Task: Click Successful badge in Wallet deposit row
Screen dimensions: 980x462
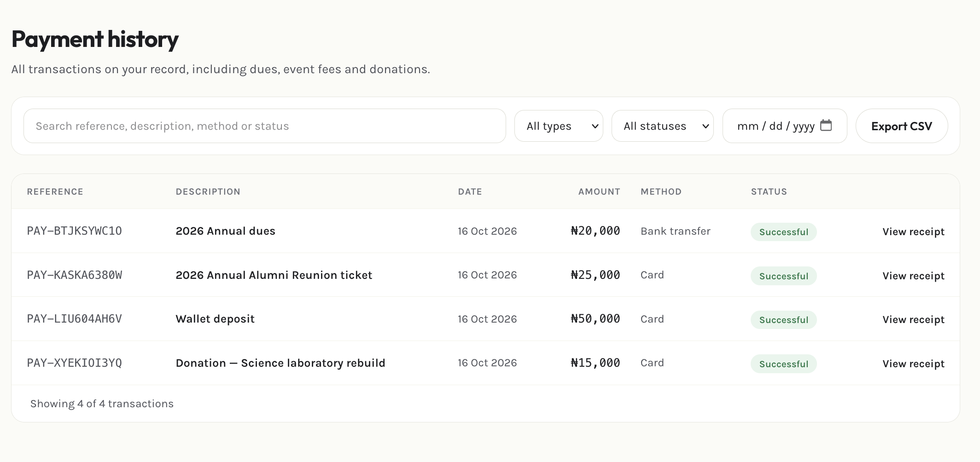Action: [x=784, y=320]
